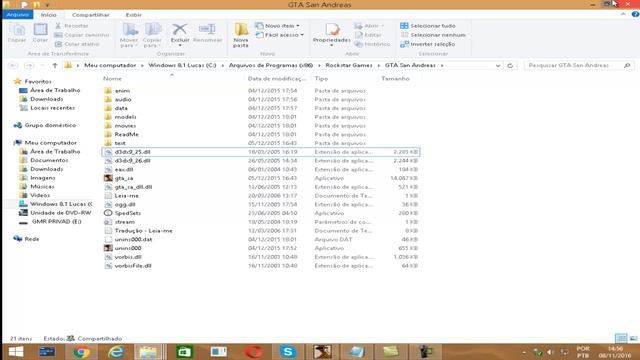Viewport: 640px width, 360px height.
Task: Click Selecionar nenhum
Action: point(433,35)
